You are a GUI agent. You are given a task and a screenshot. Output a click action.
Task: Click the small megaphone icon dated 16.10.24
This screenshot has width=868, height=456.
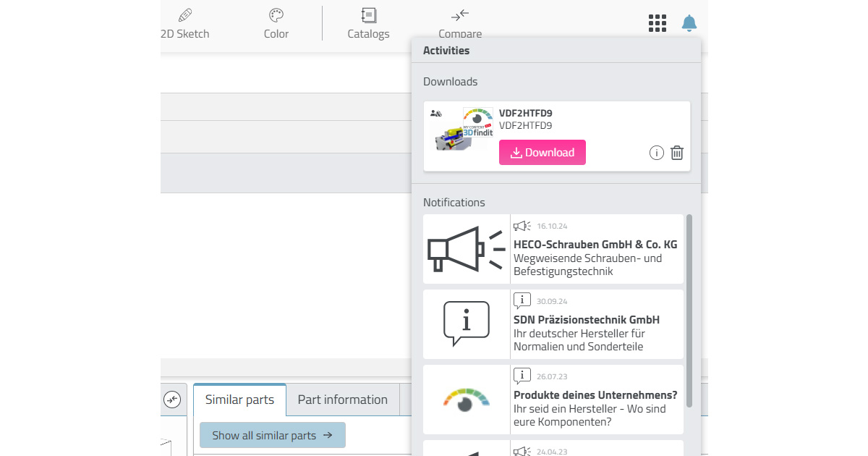pyautogui.click(x=522, y=226)
